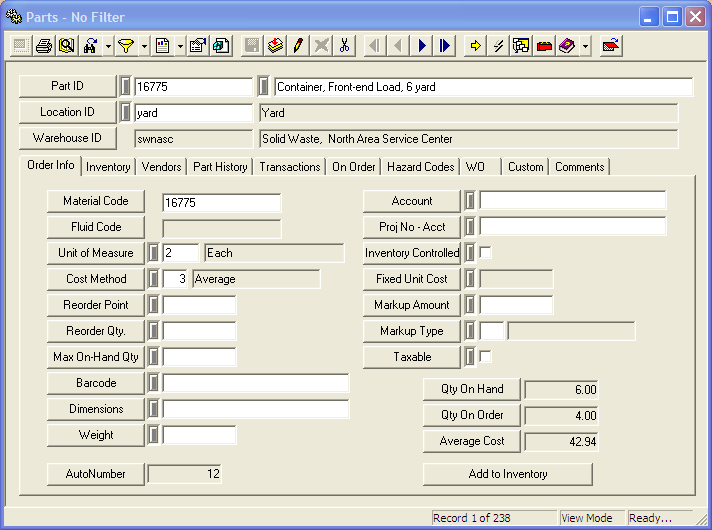
Task: Click the Warehouse ID label button
Action: [67, 138]
